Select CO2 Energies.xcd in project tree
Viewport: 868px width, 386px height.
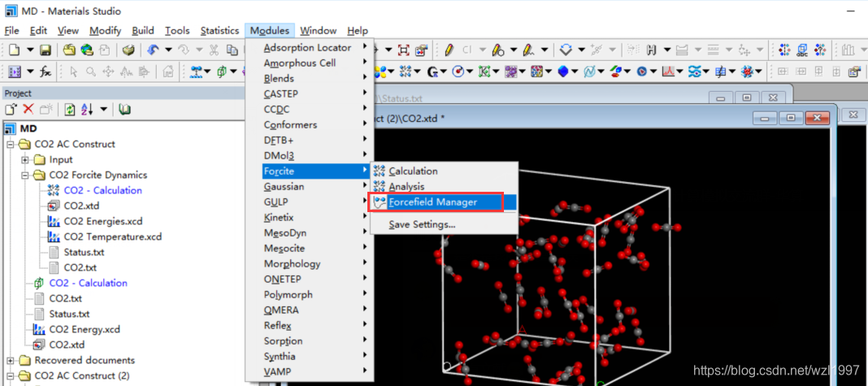tap(103, 222)
